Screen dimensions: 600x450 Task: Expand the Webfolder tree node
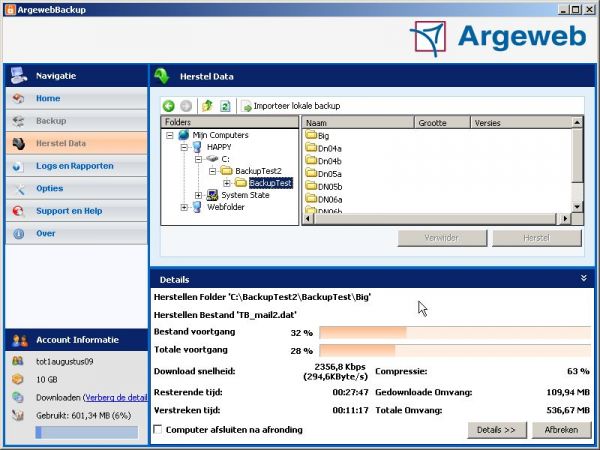coord(184,207)
